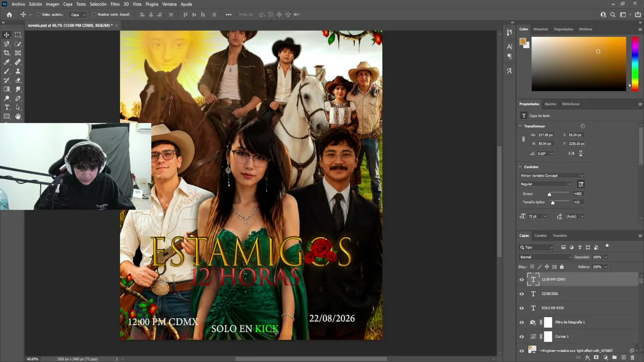644x362 pixels.
Task: Open the font variations settings icon
Action: [581, 184]
